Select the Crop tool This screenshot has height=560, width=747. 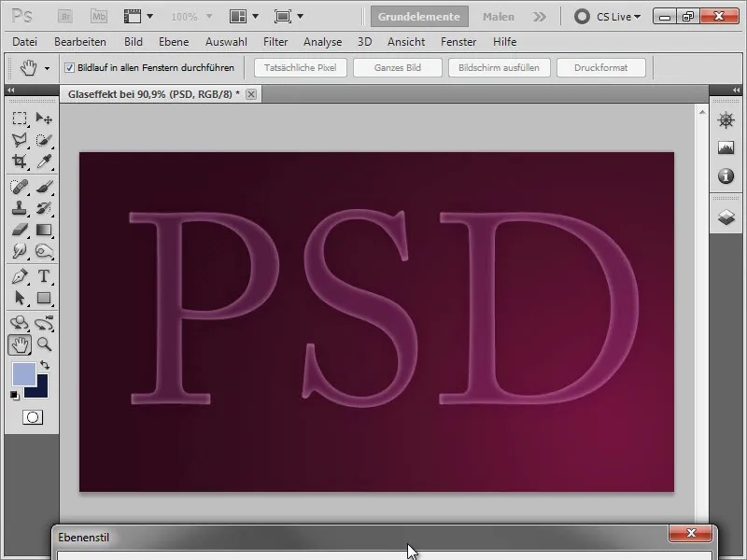click(20, 161)
